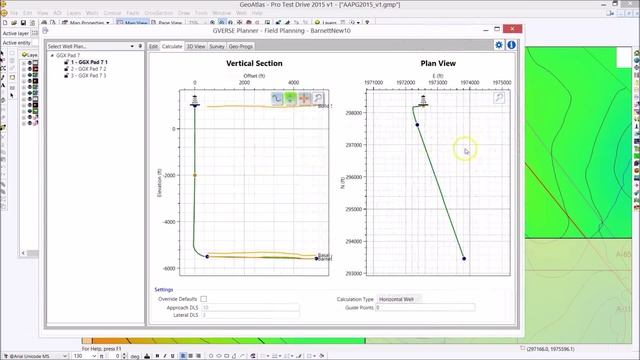
Task: Switch to Survey tab
Action: coord(217,47)
